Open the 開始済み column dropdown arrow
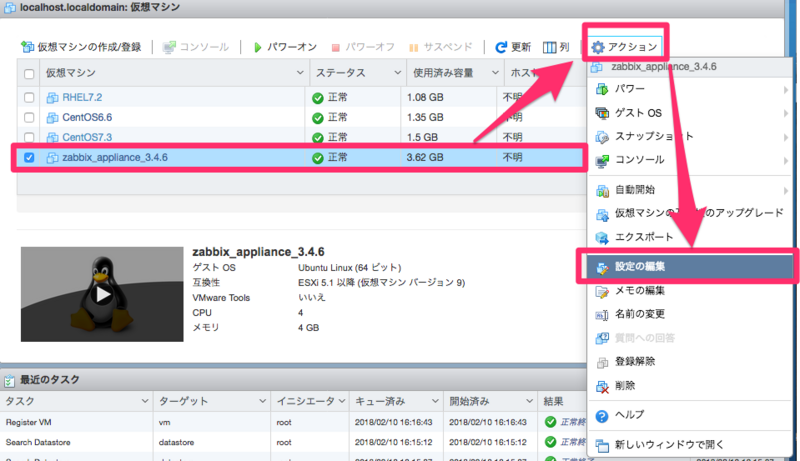 [530, 401]
